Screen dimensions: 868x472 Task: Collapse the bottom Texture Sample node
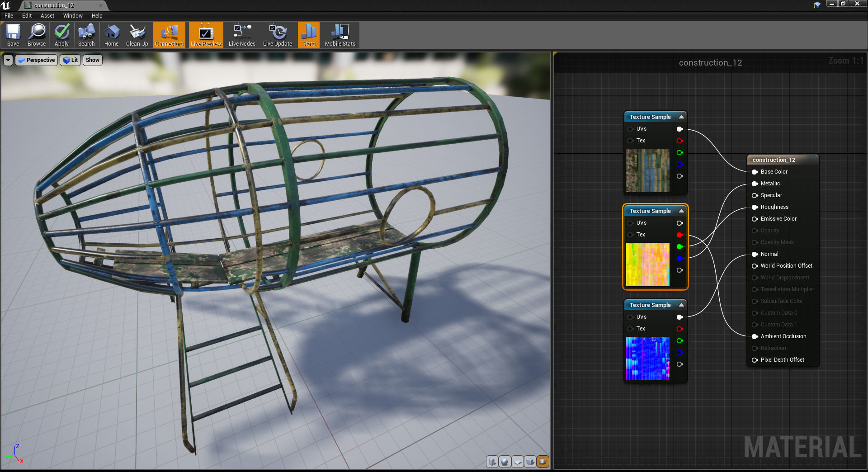click(x=681, y=305)
